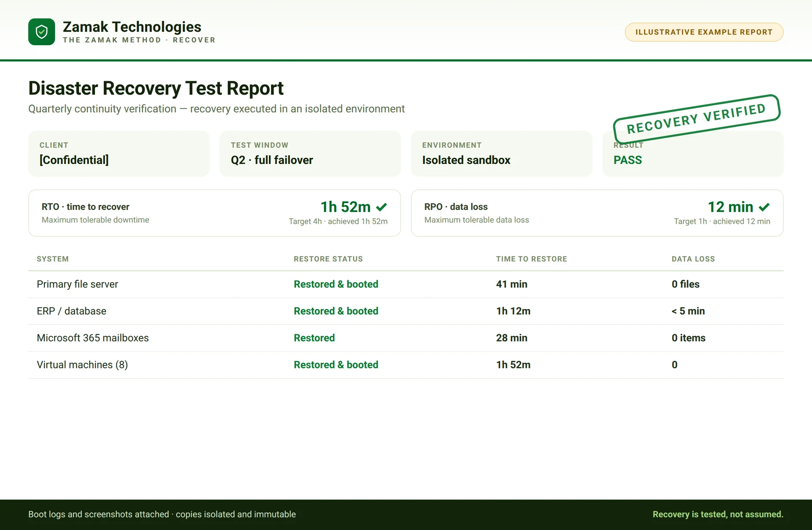812x530 pixels.
Task: Click the Data Loss column header
Action: [x=693, y=259]
